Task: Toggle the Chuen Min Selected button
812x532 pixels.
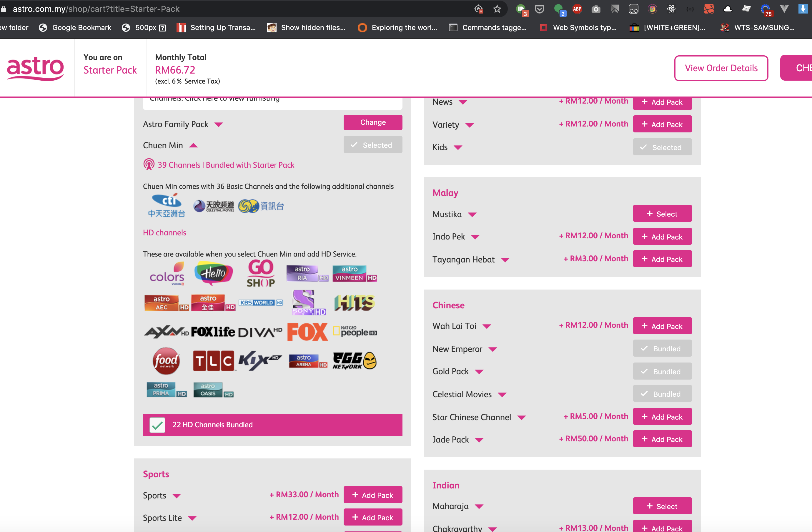Action: pos(372,145)
